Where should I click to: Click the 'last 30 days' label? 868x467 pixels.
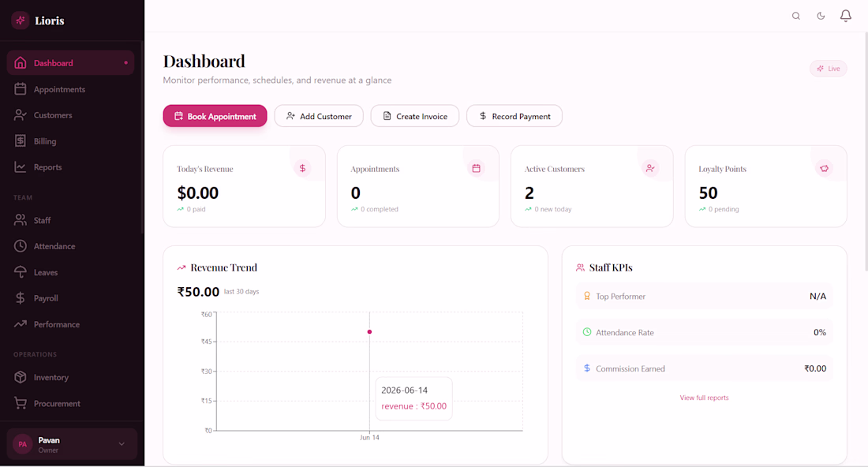coord(241,292)
